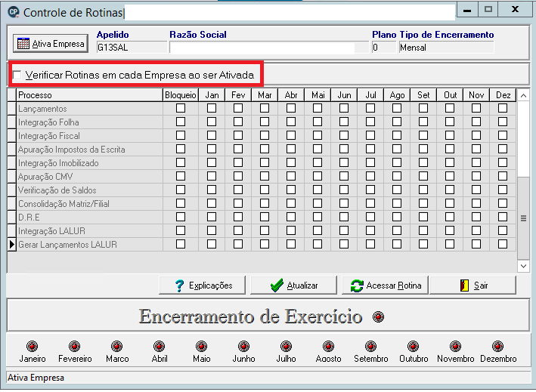This screenshot has height=392, width=536.
Task: Click Acessar Rotina button
Action: (x=386, y=286)
